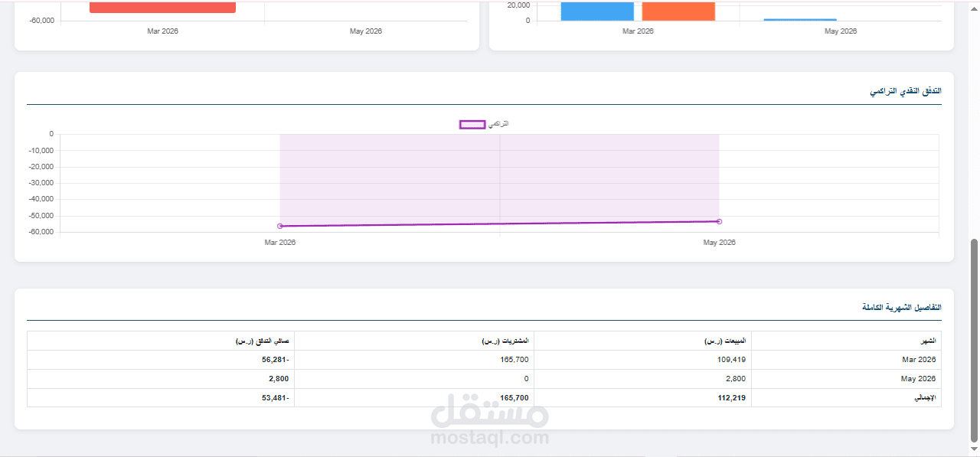Click the orange Mar 2026 bar in top-right chart
Viewport: 980px width, 457px height.
coord(678,11)
